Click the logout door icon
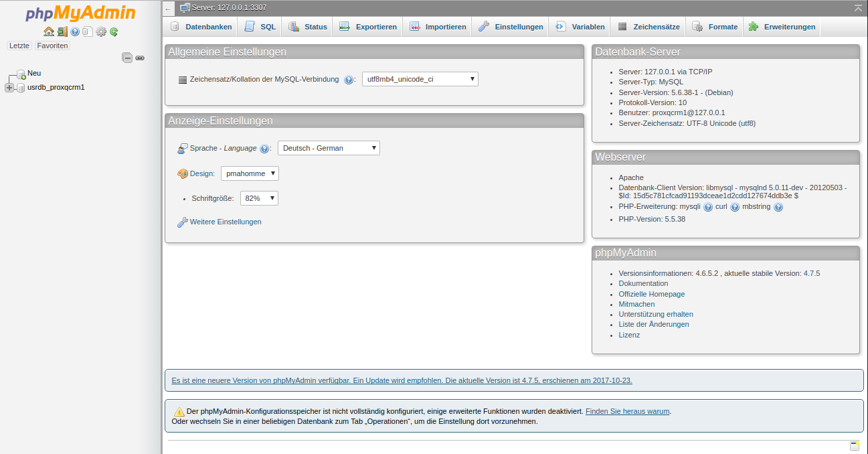Screen dimensions: 868x454 click(62, 31)
